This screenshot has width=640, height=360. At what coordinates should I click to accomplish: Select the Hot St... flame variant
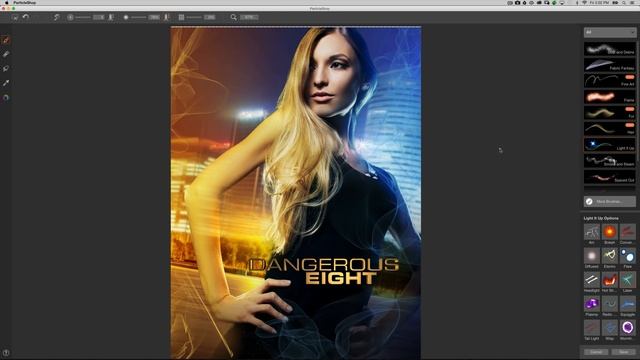click(x=609, y=280)
